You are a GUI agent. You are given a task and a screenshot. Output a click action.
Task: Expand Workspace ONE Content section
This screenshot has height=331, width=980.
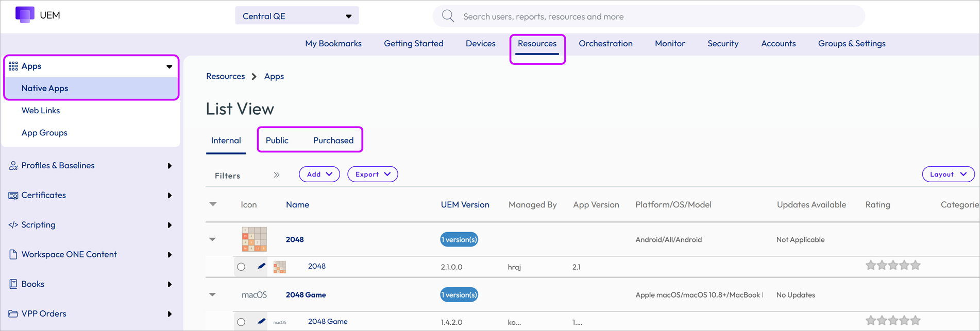[x=170, y=255]
